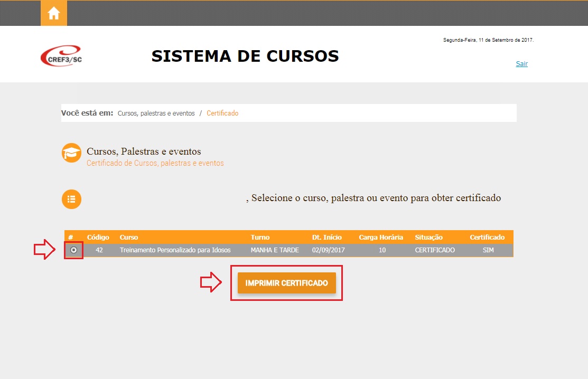Click the Situação column header
588x379 pixels.
coord(429,238)
